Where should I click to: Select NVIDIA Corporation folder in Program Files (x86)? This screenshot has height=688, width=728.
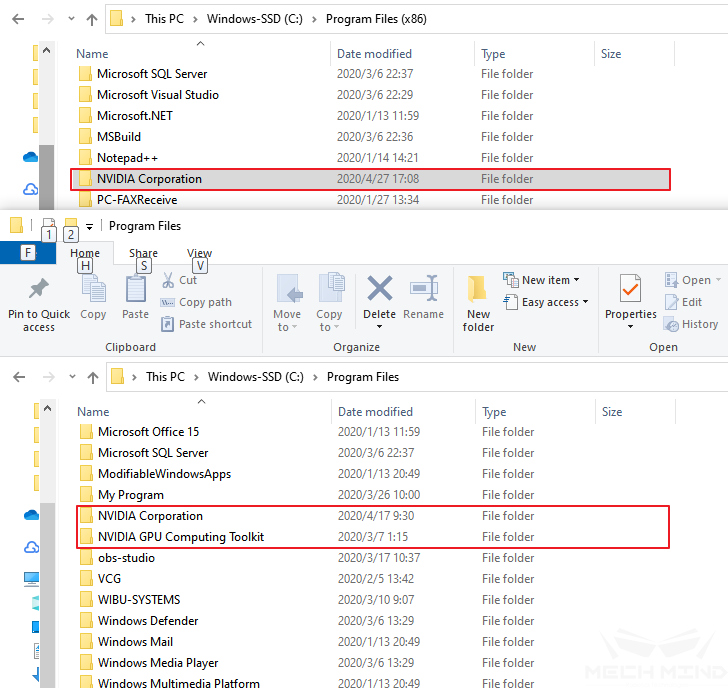(x=370, y=179)
